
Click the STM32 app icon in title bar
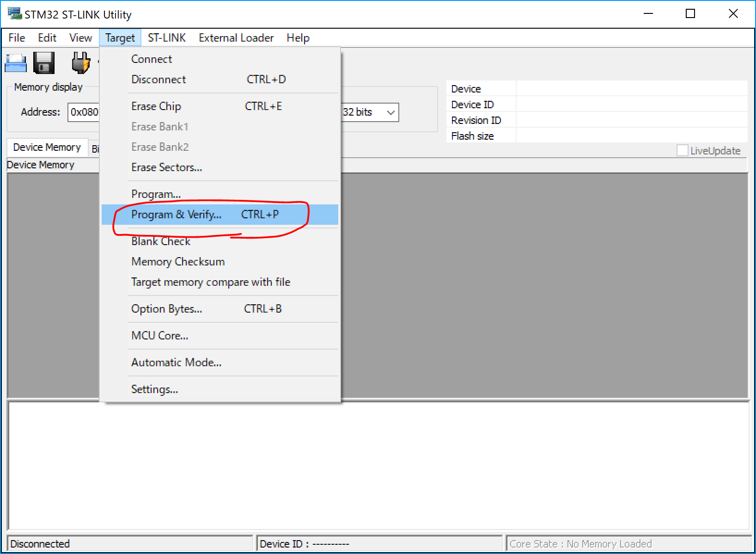tap(14, 14)
